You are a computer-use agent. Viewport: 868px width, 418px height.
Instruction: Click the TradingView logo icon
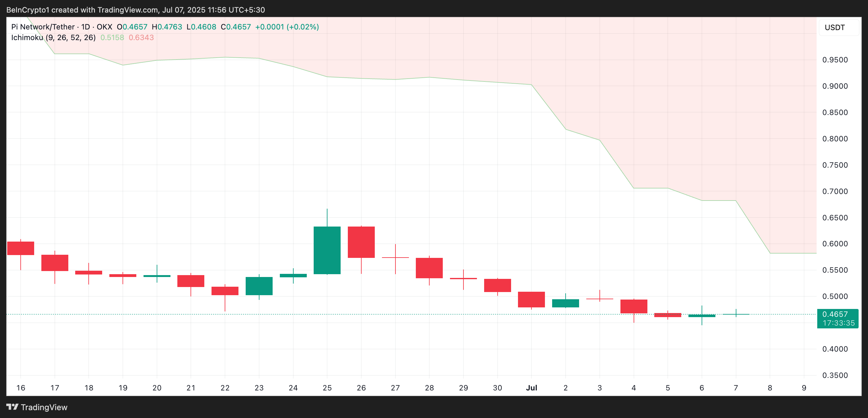pos(13,406)
